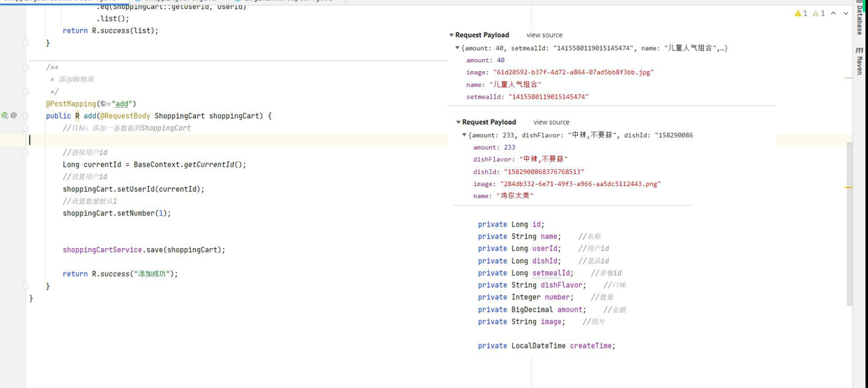Image resolution: width=868 pixels, height=388 pixels.
Task: Toggle fold marker at add method end
Action: (25, 286)
